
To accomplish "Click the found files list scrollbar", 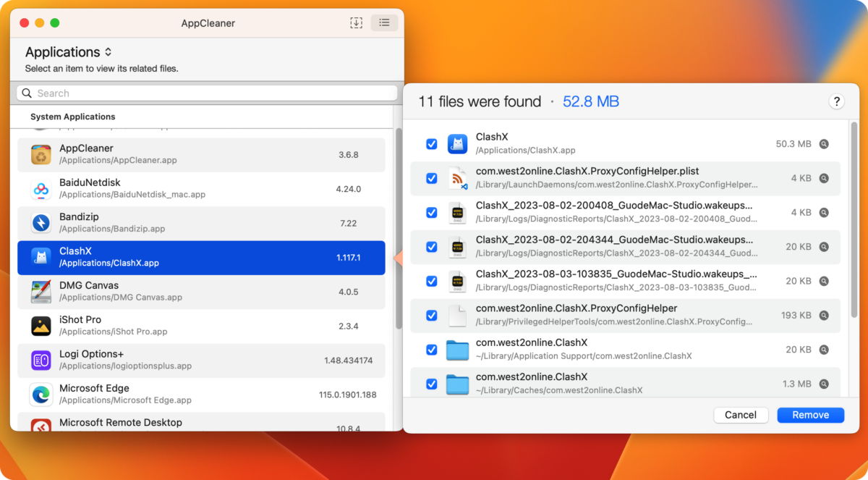I will coord(854,220).
